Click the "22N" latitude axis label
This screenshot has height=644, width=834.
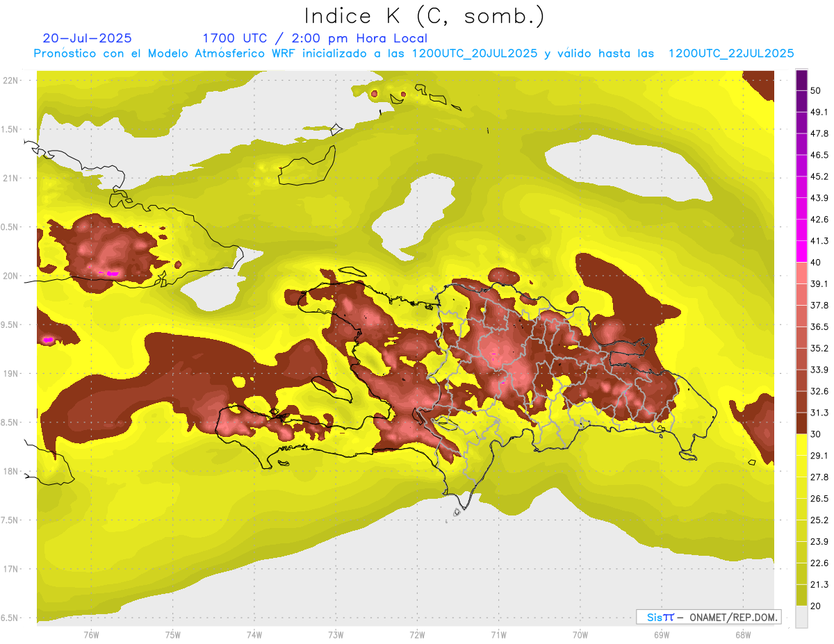point(10,81)
